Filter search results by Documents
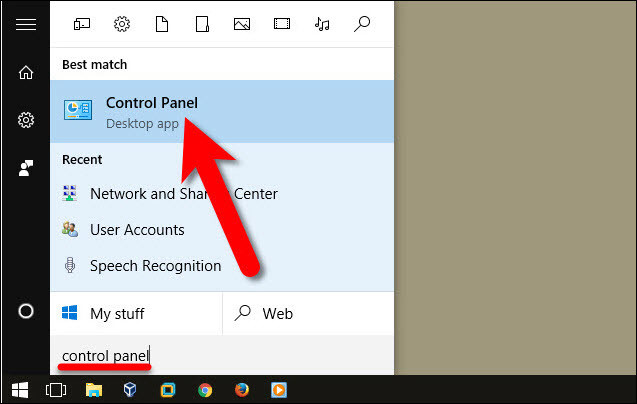 click(162, 24)
